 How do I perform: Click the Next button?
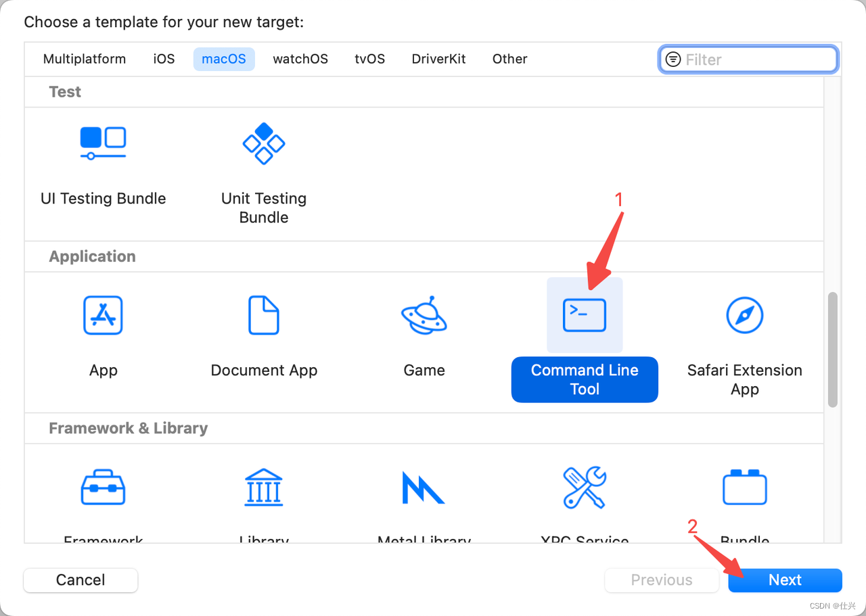[785, 580]
